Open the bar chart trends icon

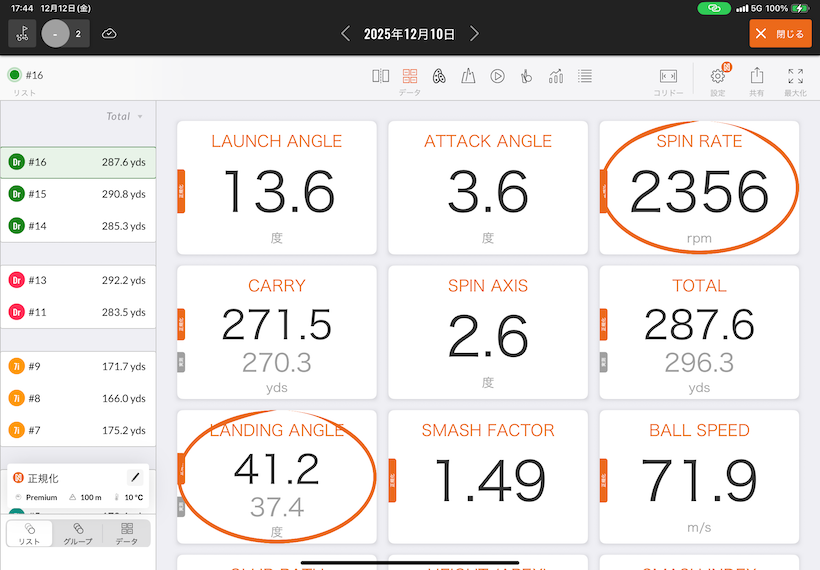click(556, 76)
